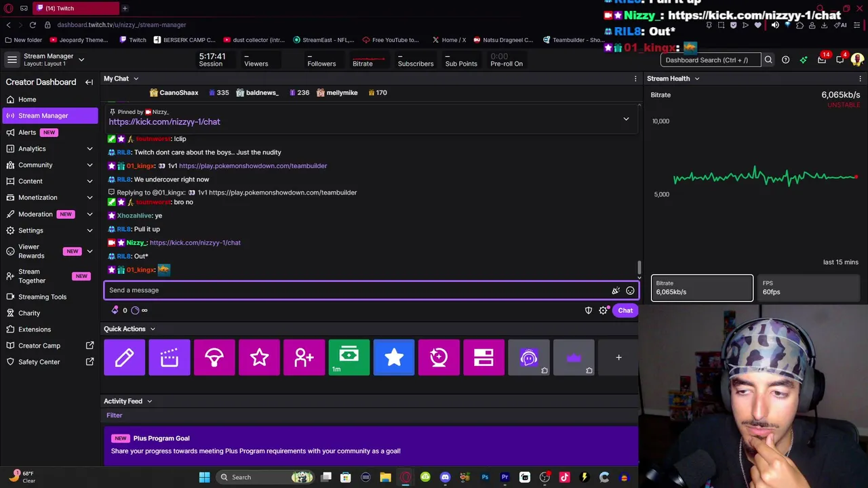Click the green sparkle icon in header
The width and height of the screenshot is (868, 488).
[x=804, y=60]
